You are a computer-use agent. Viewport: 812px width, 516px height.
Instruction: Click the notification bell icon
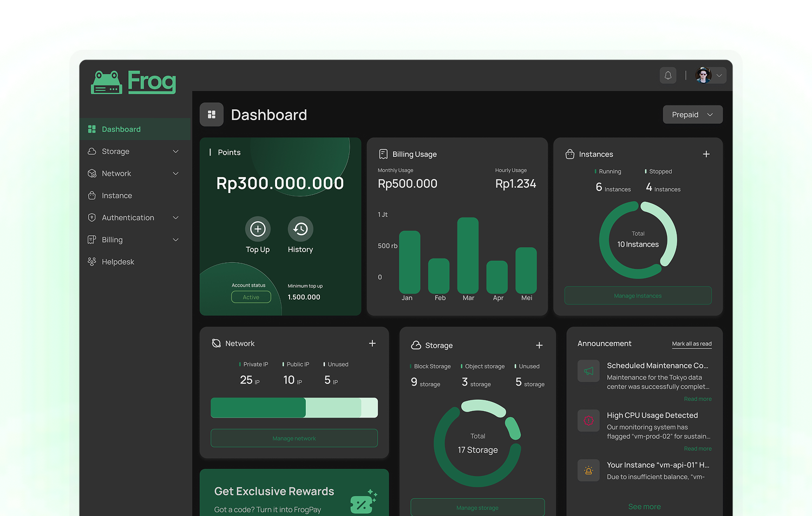pyautogui.click(x=668, y=76)
